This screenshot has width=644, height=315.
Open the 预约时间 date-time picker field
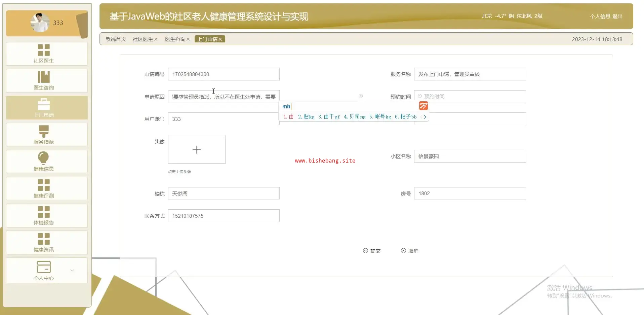(470, 97)
